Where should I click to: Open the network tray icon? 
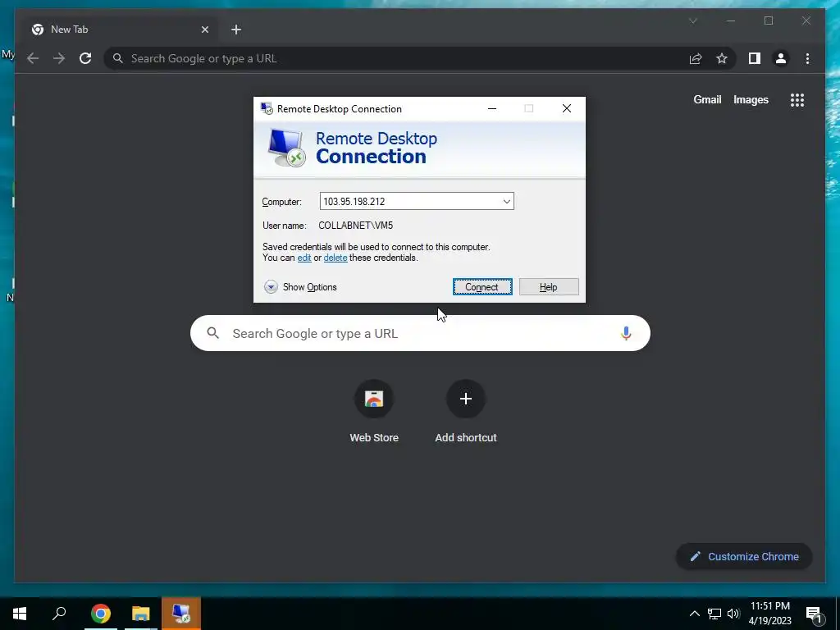click(x=714, y=614)
